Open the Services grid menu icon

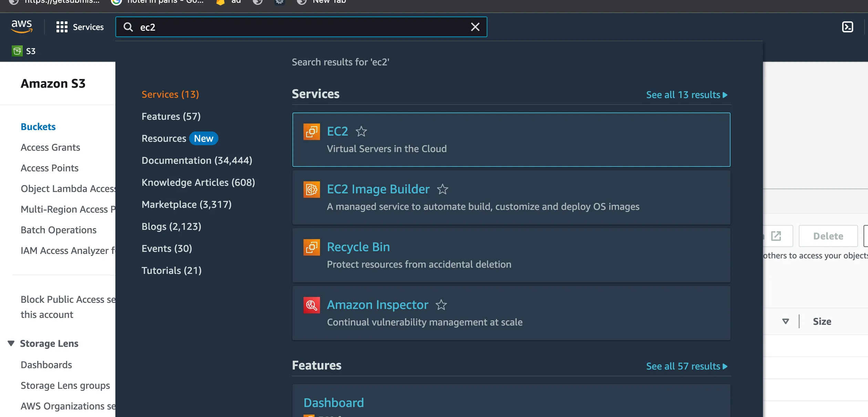click(x=62, y=27)
